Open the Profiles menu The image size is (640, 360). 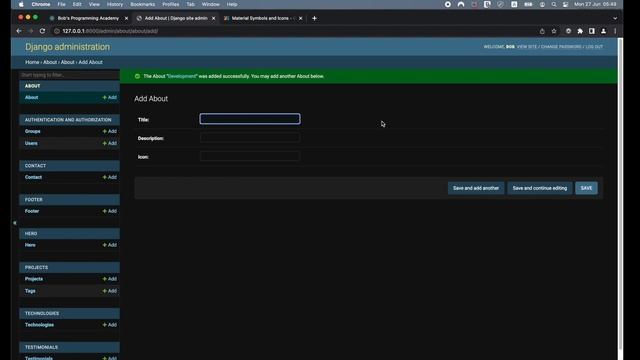click(171, 4)
